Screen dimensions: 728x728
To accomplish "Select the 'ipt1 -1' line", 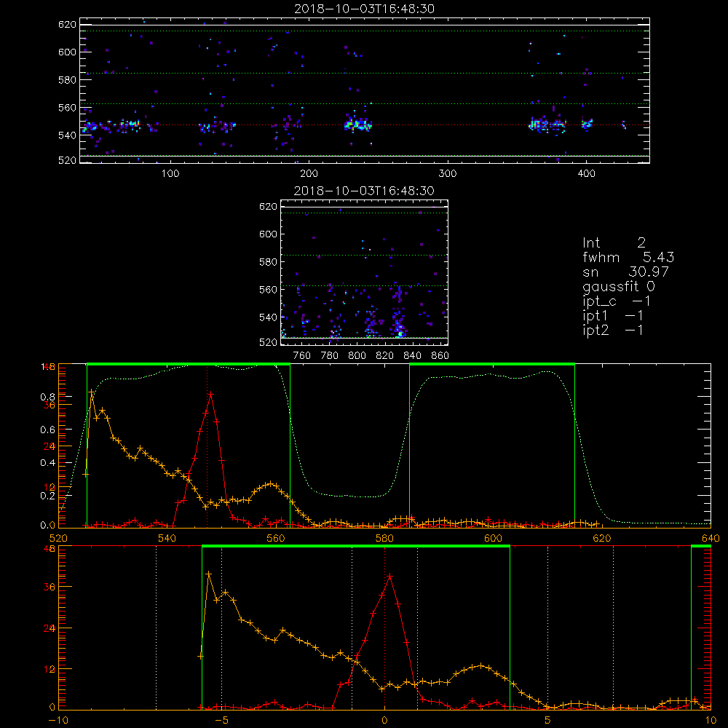I will click(x=613, y=316).
